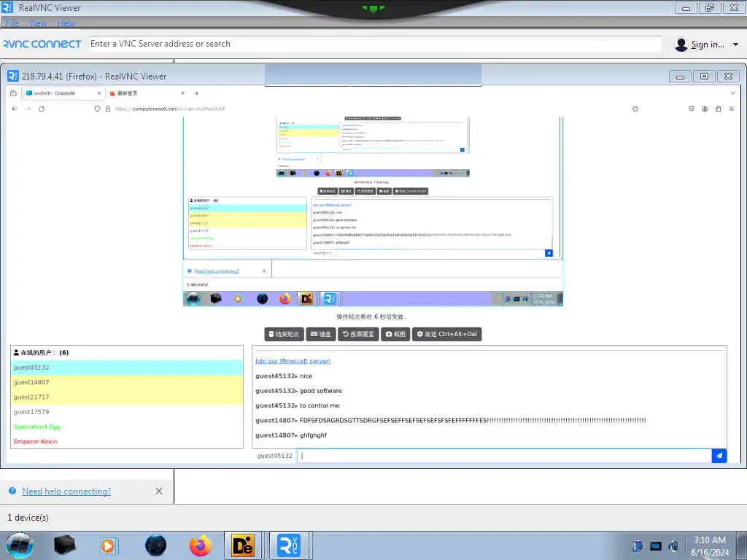Click the 结束轮次 end turn button
The height and width of the screenshot is (560, 747).
tap(284, 334)
